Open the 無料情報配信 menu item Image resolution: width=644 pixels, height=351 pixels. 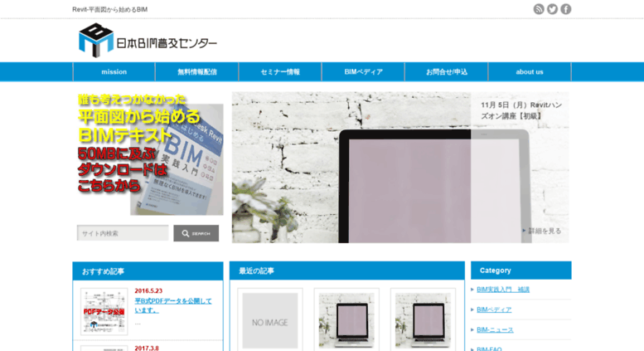196,72
